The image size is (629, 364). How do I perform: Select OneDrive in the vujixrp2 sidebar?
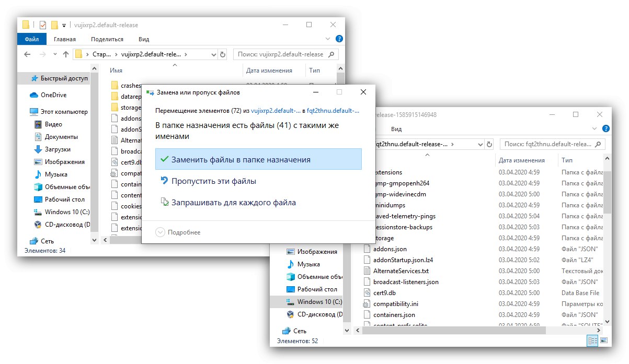click(48, 95)
